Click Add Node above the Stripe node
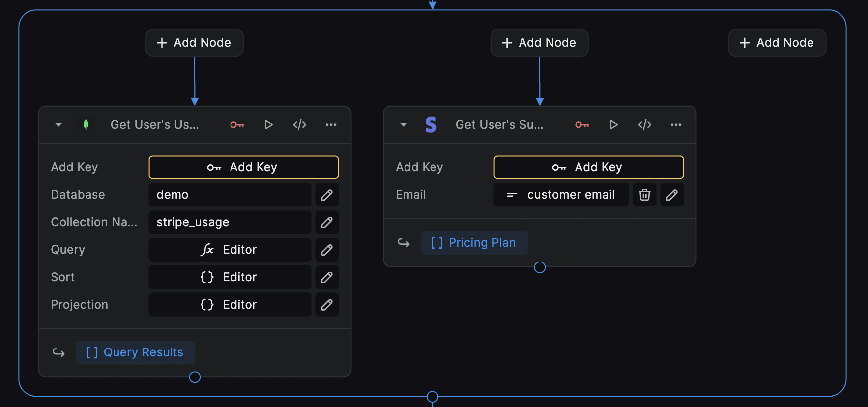Image resolution: width=868 pixels, height=407 pixels. tap(540, 43)
